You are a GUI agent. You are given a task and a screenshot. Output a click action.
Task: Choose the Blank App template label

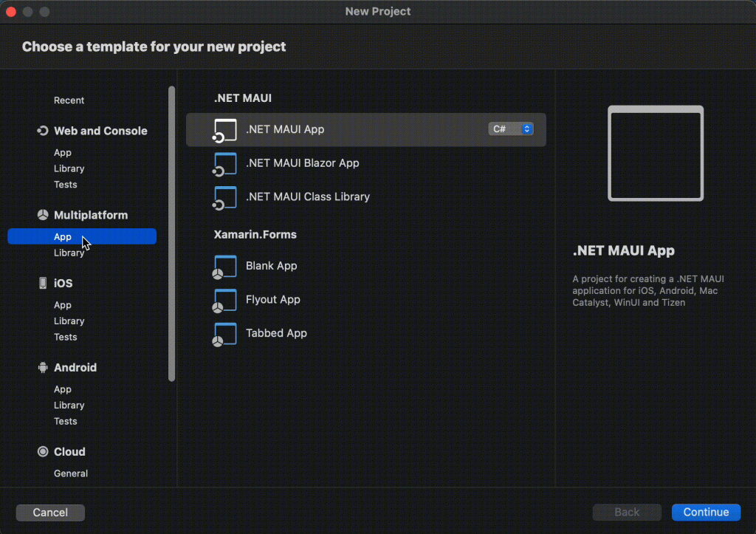point(272,266)
